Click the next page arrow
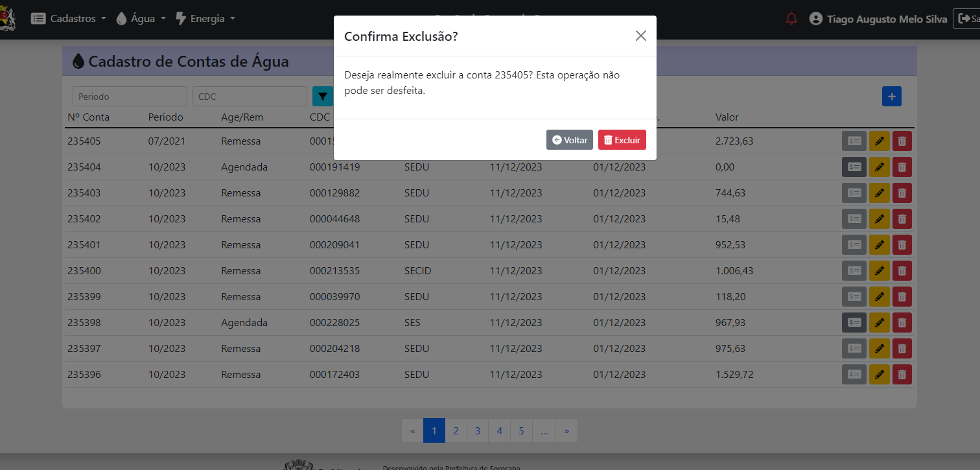The height and width of the screenshot is (470, 980). point(566,431)
